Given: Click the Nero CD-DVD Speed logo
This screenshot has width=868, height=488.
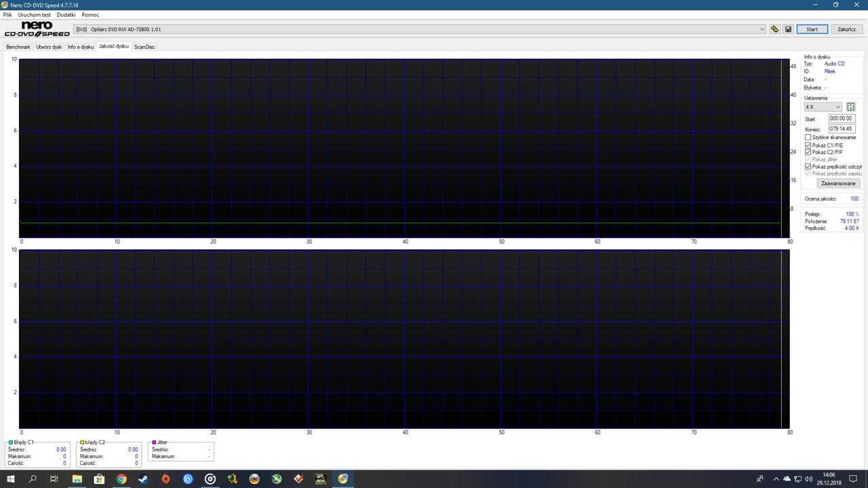Looking at the screenshot, I should 37,29.
